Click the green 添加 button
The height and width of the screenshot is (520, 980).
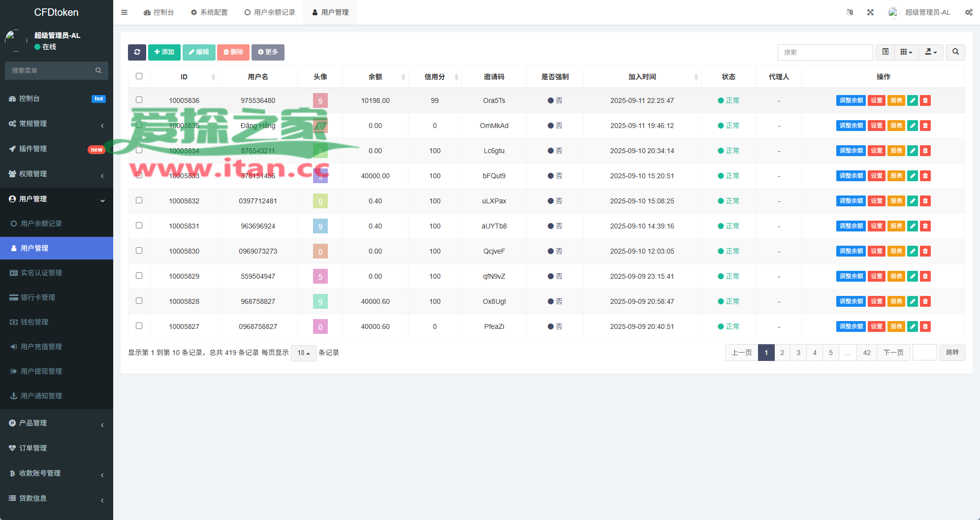[x=164, y=52]
